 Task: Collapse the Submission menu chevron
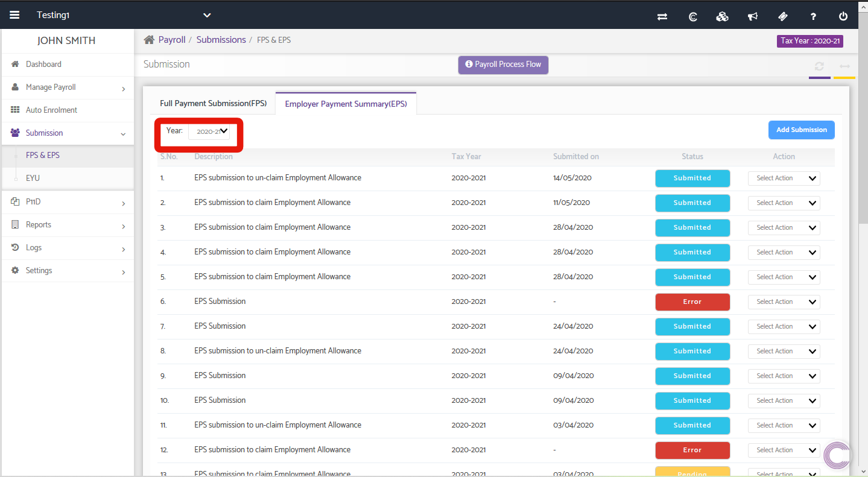123,134
